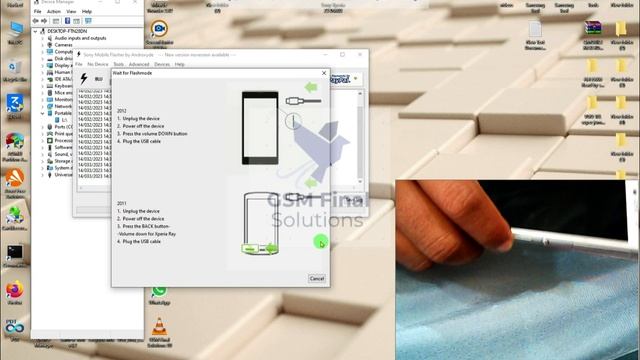The image size is (640, 360).
Task: Collapse the DESKTOP root node in Device Manager
Action: (36, 31)
